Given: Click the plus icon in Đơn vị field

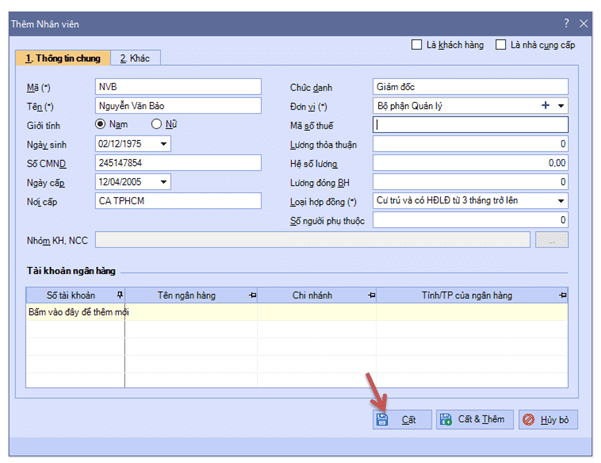Looking at the screenshot, I should (545, 105).
